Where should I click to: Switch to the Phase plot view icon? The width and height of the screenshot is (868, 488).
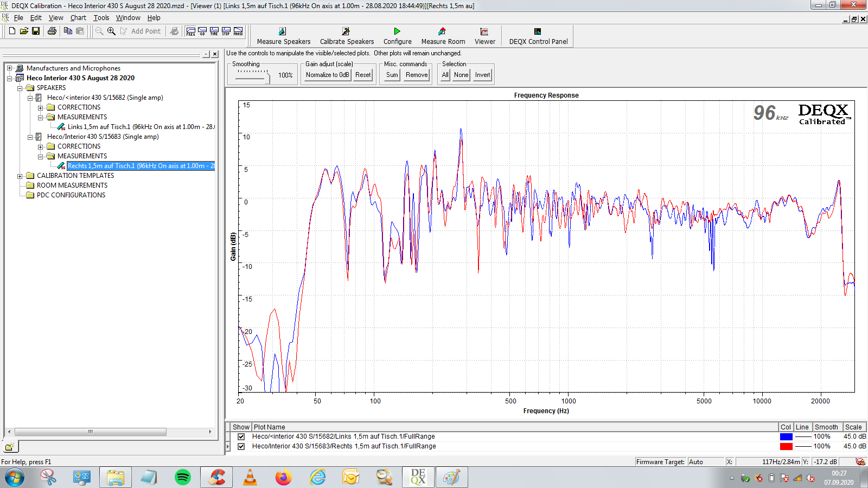(x=238, y=31)
